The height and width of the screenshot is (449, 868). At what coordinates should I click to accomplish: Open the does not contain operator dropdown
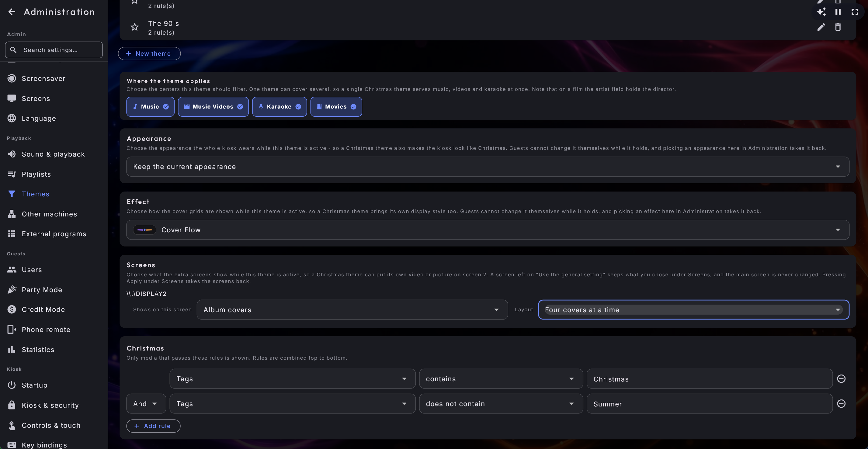click(x=501, y=403)
